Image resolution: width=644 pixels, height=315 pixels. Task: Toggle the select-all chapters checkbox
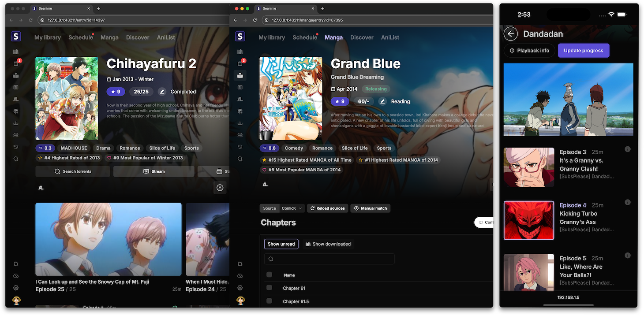269,275
